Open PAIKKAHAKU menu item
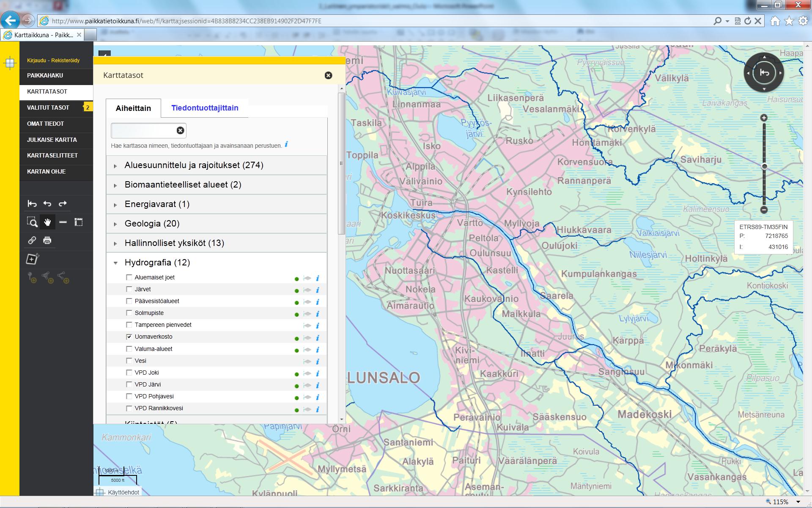The image size is (812, 508). (56, 75)
